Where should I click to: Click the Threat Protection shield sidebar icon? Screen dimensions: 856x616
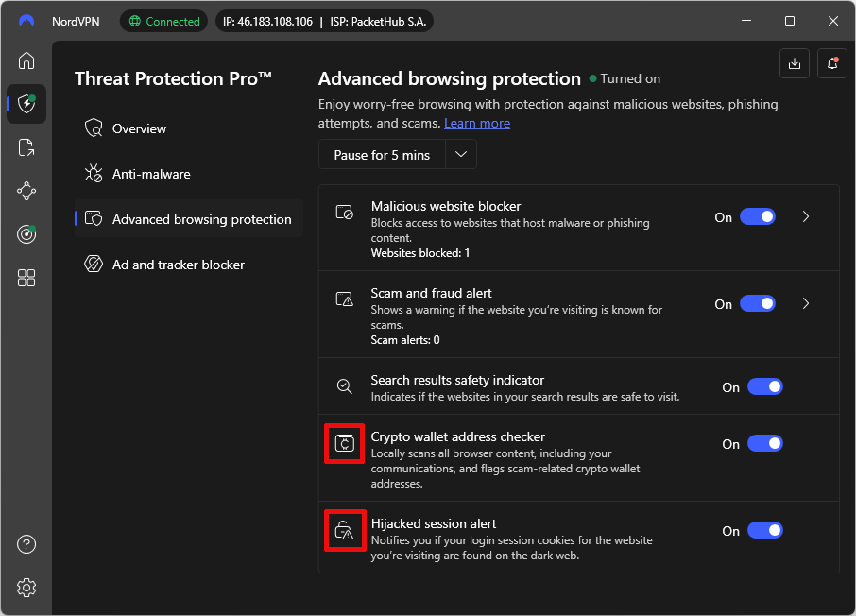(x=26, y=104)
